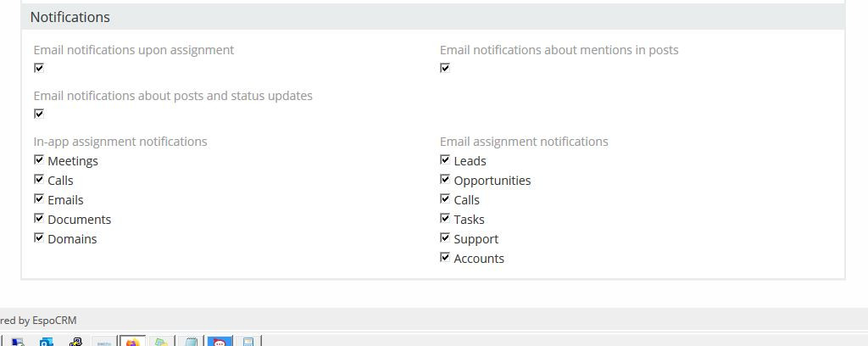Open the calculator icon in taskbar

248,342
